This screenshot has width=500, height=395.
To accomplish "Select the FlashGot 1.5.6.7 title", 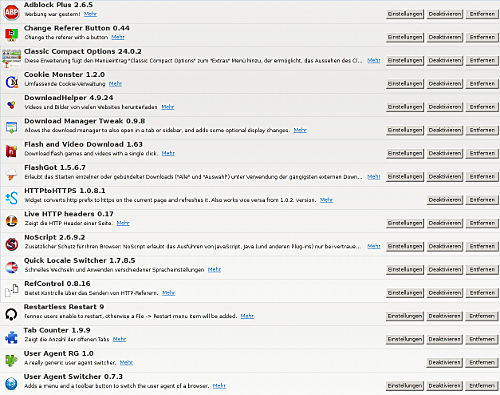I will pos(55,168).
